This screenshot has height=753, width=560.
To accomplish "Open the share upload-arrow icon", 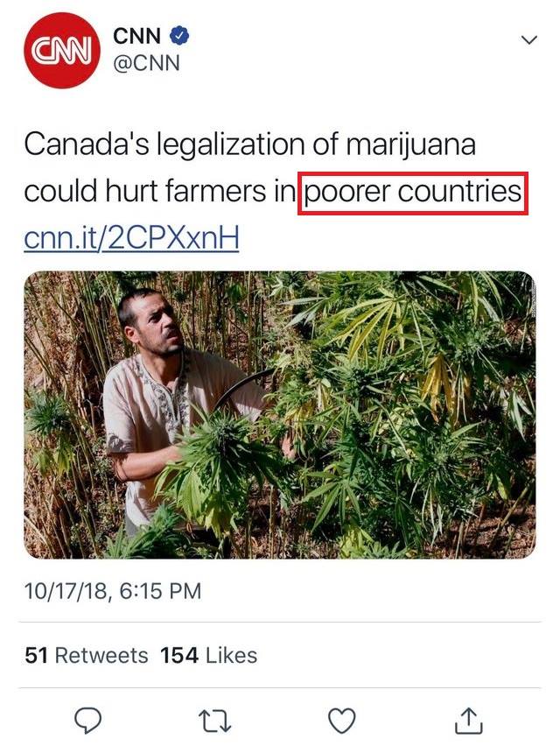I will (468, 721).
